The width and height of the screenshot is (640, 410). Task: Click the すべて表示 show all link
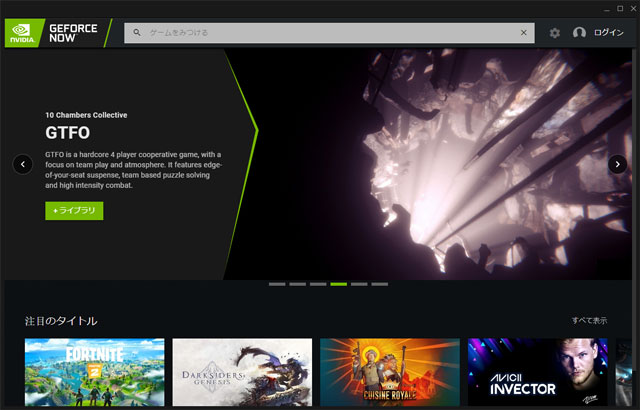[589, 321]
